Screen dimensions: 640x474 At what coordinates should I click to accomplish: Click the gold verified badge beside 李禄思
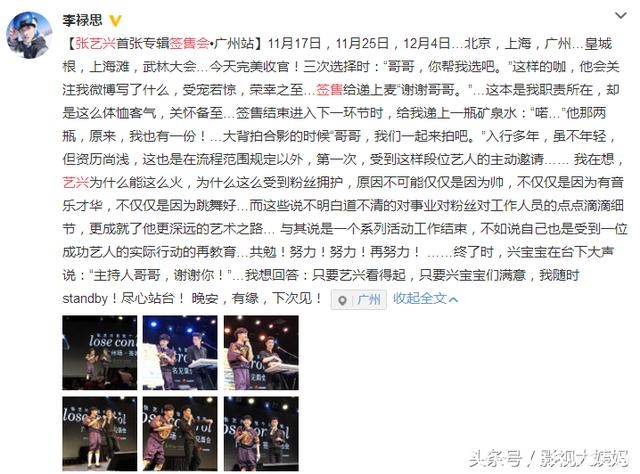coord(115,20)
